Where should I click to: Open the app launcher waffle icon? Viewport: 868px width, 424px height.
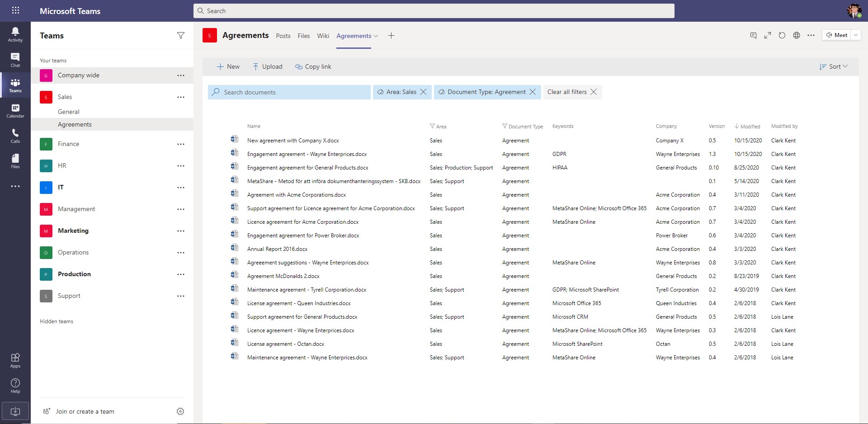coord(15,10)
